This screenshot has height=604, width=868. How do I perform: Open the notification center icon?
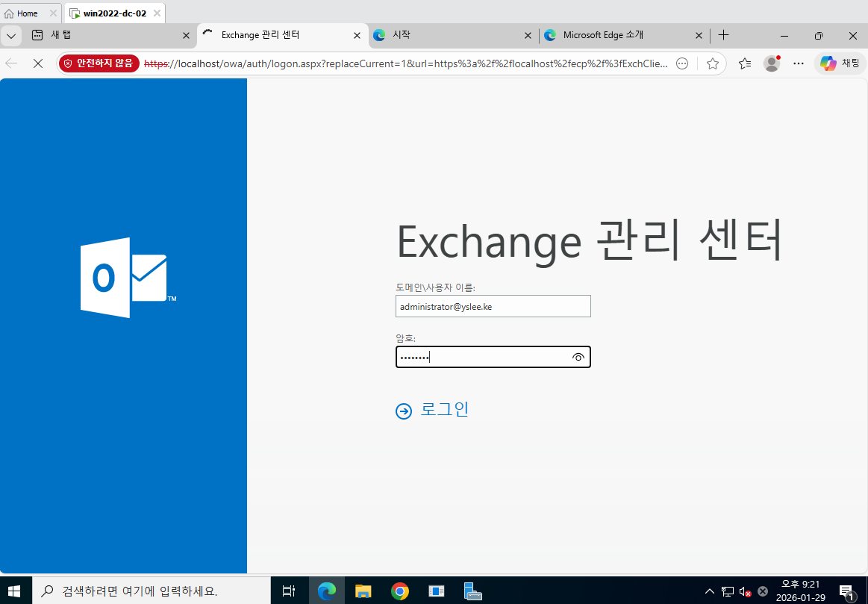(x=847, y=591)
